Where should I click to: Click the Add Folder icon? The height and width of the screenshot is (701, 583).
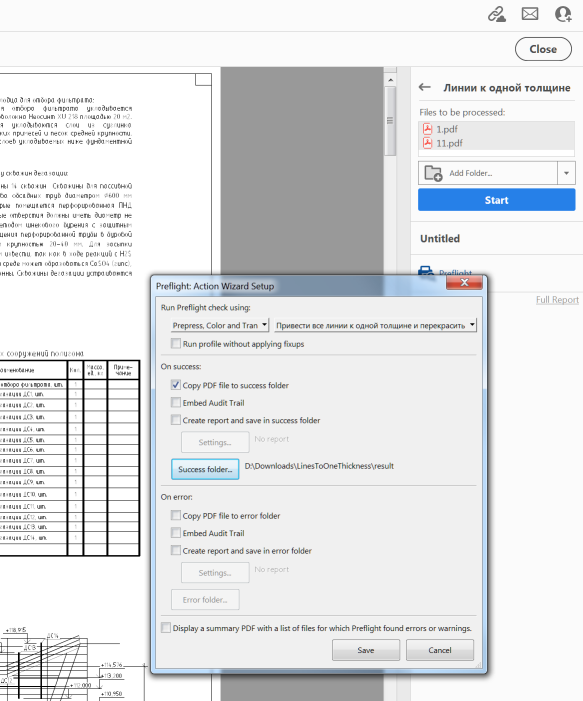click(x=433, y=173)
